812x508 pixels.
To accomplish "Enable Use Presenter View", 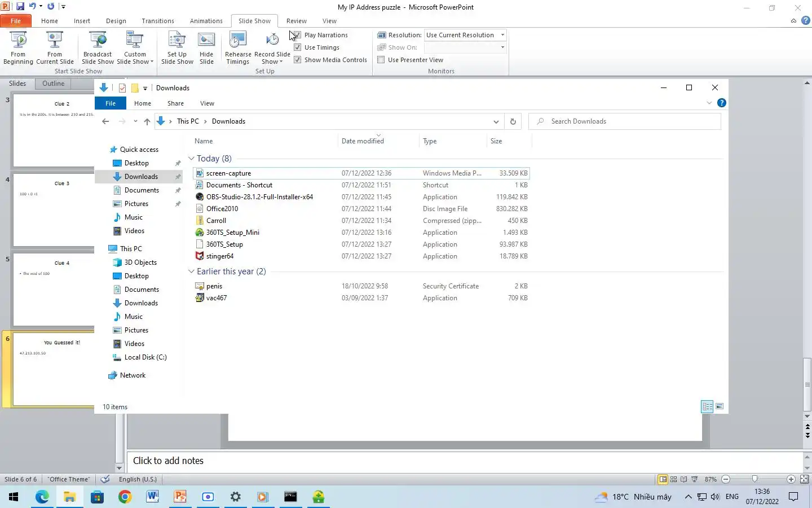I will (381, 60).
